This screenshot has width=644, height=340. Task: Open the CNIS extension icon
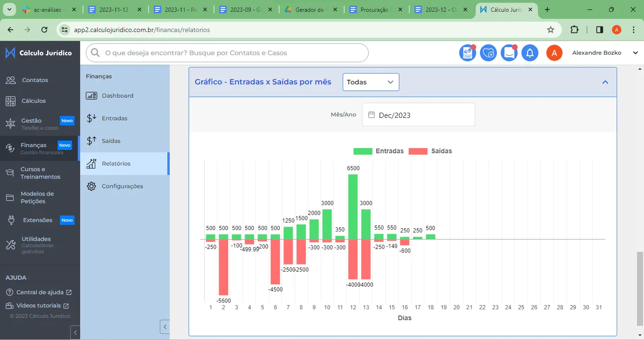[x=468, y=53]
